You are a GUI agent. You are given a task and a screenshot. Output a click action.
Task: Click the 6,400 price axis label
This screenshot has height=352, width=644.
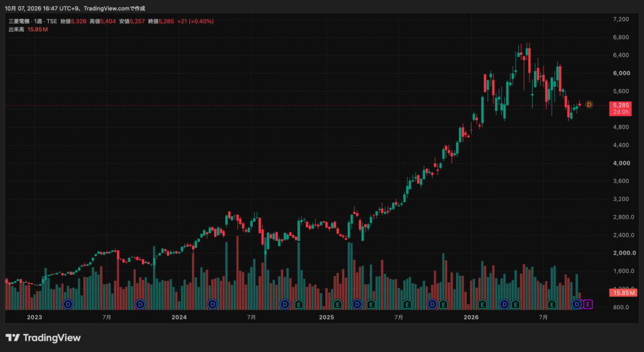coord(621,55)
